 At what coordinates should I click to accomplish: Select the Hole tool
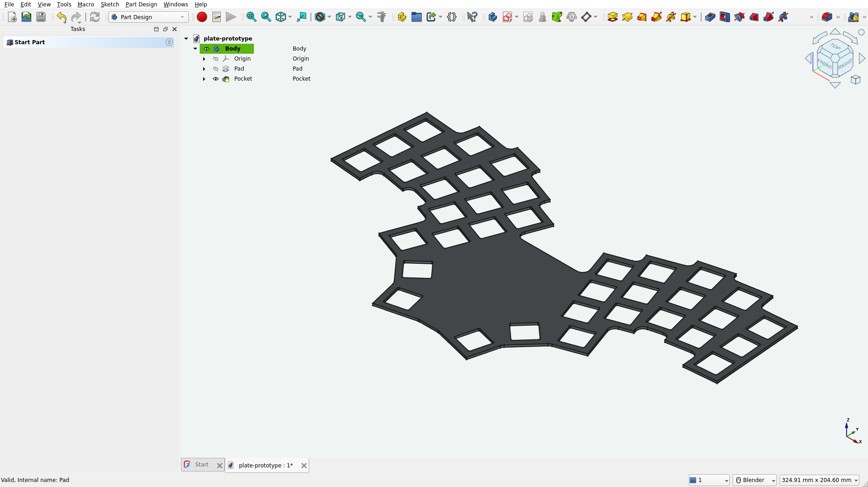(724, 17)
